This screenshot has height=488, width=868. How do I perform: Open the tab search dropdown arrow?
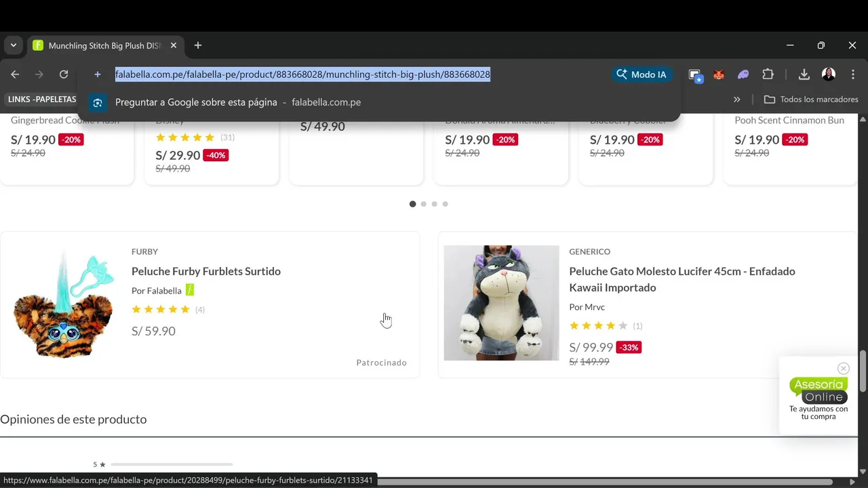tap(14, 45)
